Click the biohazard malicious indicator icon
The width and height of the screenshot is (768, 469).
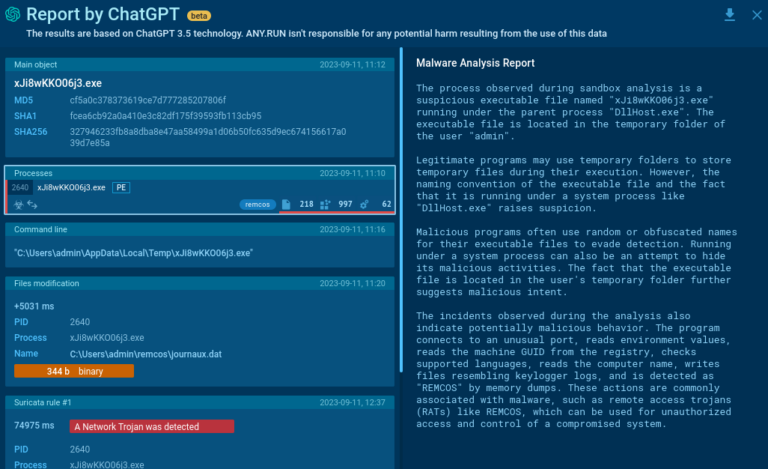(x=19, y=205)
